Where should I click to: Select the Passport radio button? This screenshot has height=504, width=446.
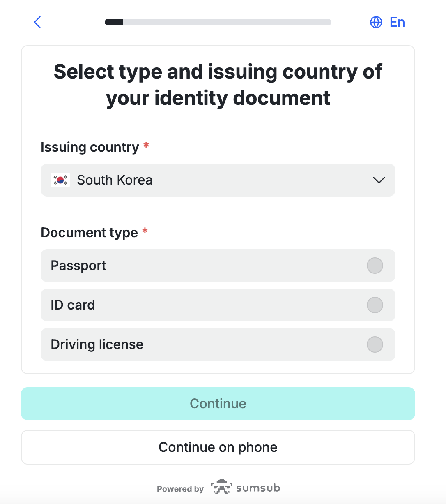coord(375,266)
